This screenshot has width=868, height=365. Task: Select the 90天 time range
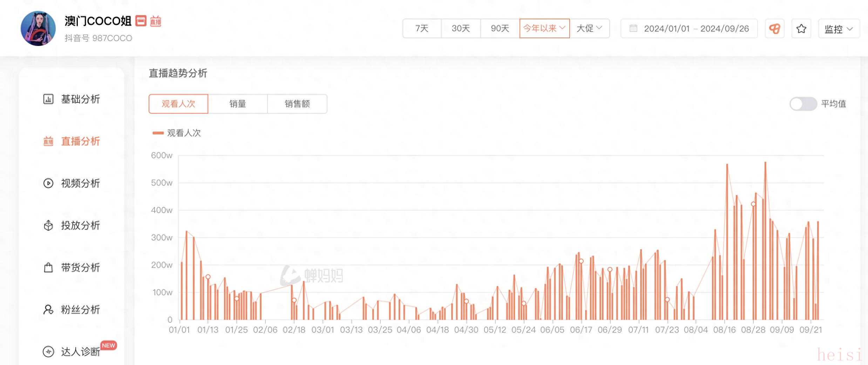(500, 28)
